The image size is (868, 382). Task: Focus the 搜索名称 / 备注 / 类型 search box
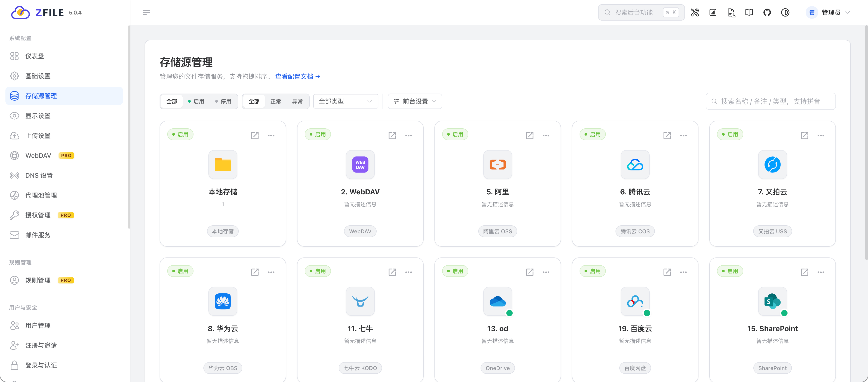point(770,101)
